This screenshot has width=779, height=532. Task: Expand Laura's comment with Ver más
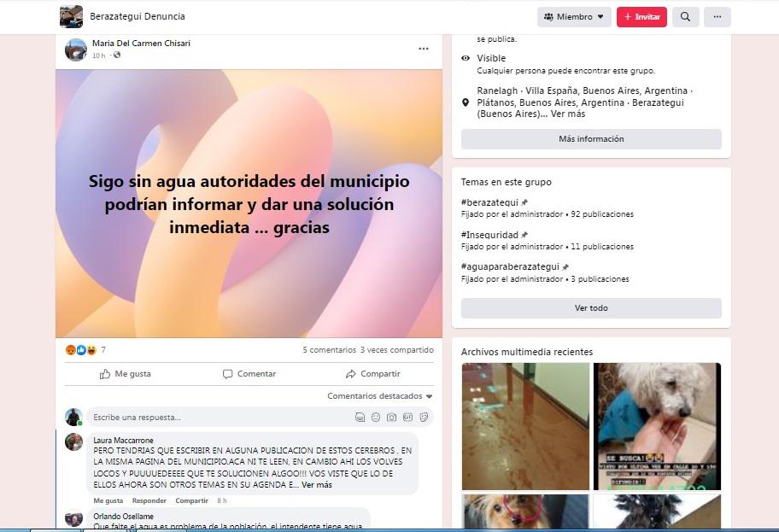click(x=317, y=485)
